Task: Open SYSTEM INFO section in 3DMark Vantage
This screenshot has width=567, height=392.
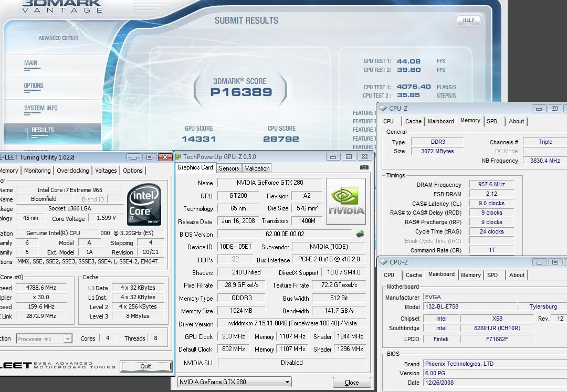Action: [x=41, y=108]
